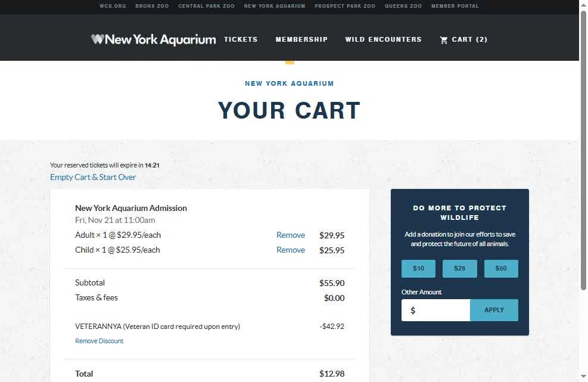Open Wild Encounters menu item
This screenshot has width=588, height=382.
point(383,39)
